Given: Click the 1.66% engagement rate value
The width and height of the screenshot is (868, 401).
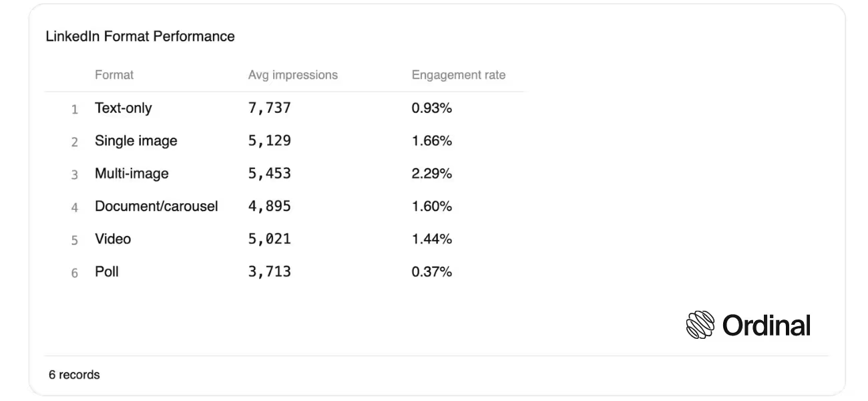Looking at the screenshot, I should click(432, 141).
